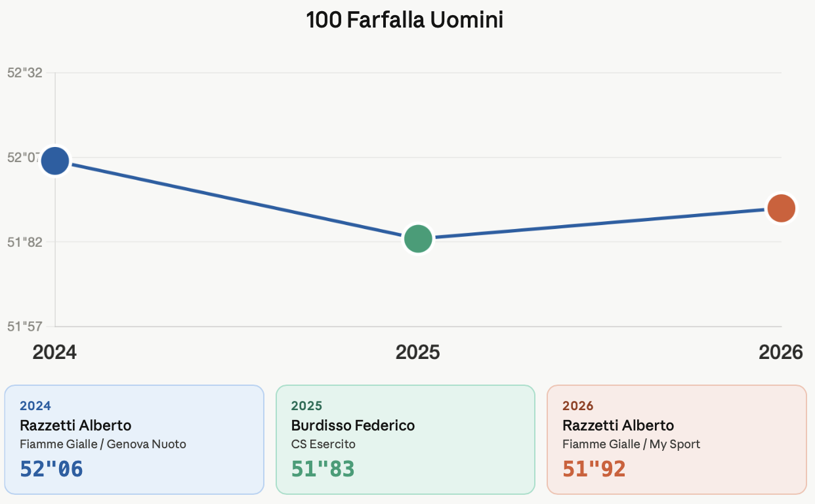Open Burdisso Federico name in the green card
The image size is (815, 504).
pyautogui.click(x=353, y=425)
